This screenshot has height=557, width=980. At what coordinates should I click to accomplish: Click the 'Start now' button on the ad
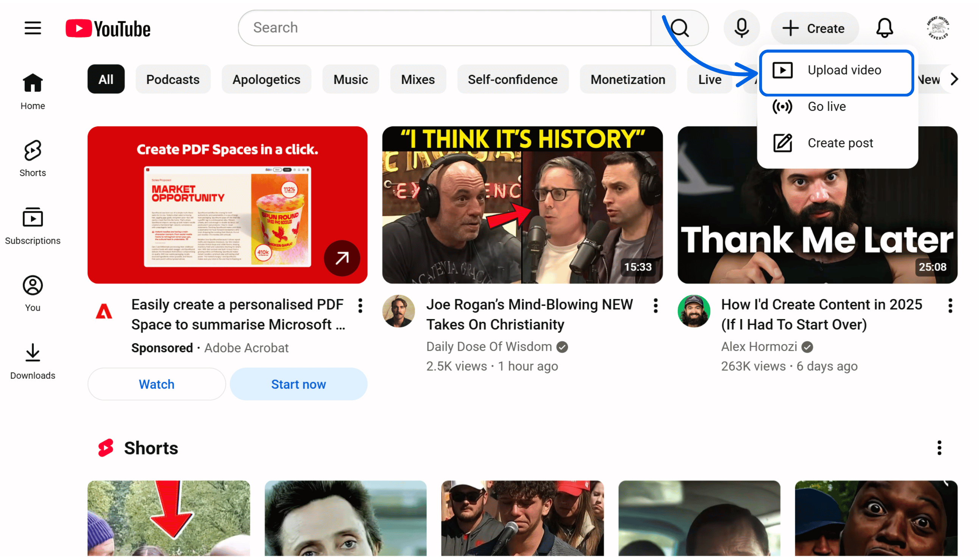pyautogui.click(x=299, y=384)
